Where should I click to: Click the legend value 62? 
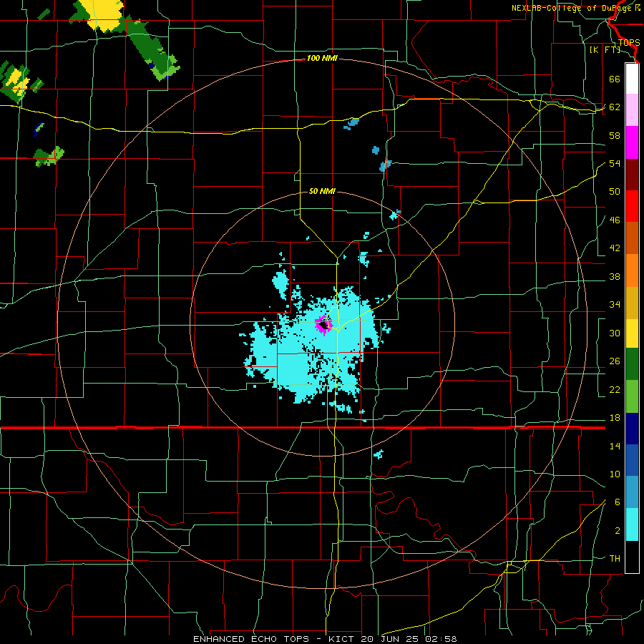point(615,107)
